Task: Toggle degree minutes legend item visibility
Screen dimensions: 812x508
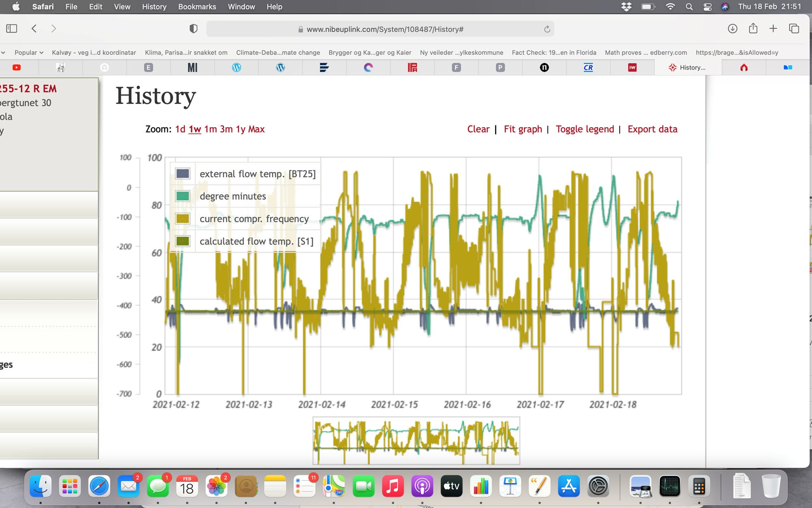Action: tap(233, 196)
